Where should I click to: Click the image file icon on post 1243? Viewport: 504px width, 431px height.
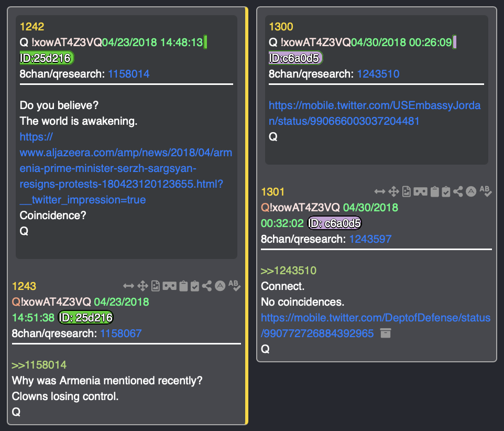(x=156, y=286)
